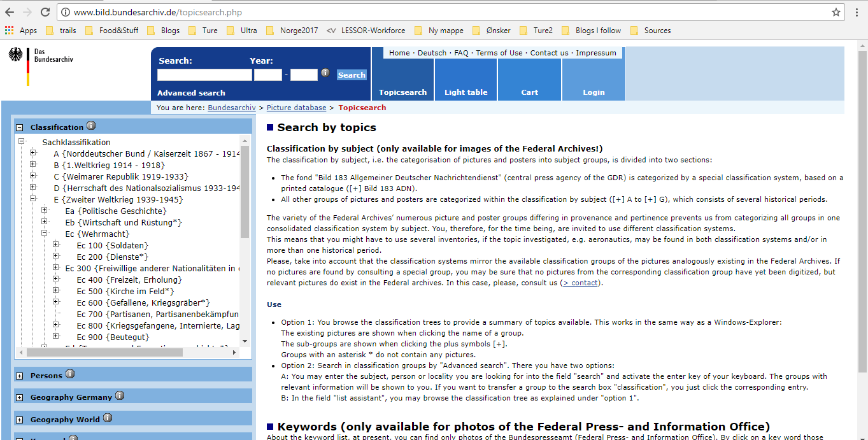This screenshot has height=440, width=868.
Task: Select Ec 900 Beutegut
Action: [x=113, y=337]
